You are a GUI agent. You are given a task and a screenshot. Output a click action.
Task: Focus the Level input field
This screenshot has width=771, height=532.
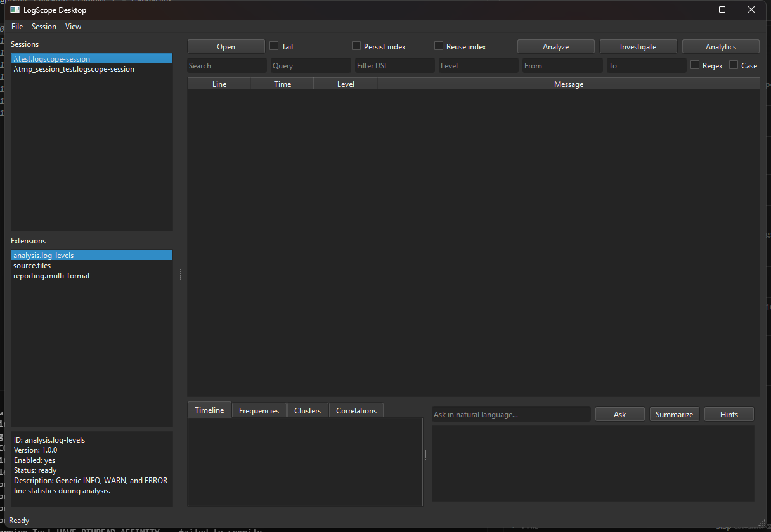coord(479,66)
